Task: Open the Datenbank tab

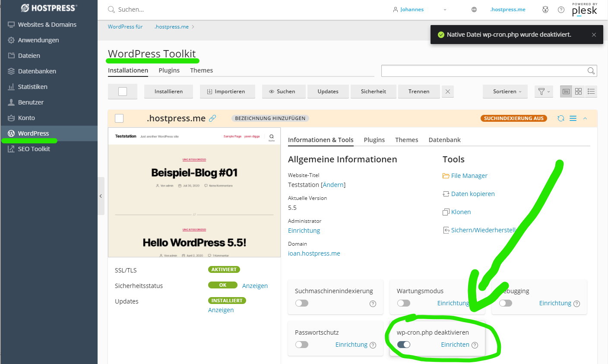Action: point(444,140)
